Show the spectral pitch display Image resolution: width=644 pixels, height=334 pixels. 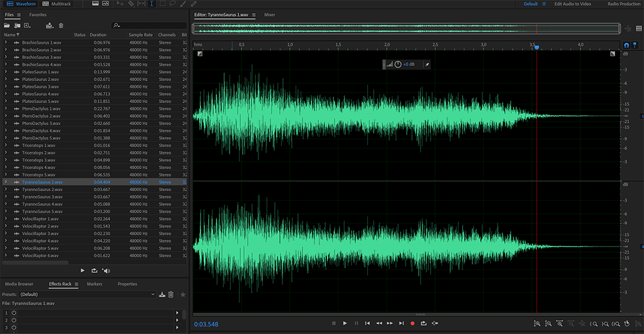106,4
